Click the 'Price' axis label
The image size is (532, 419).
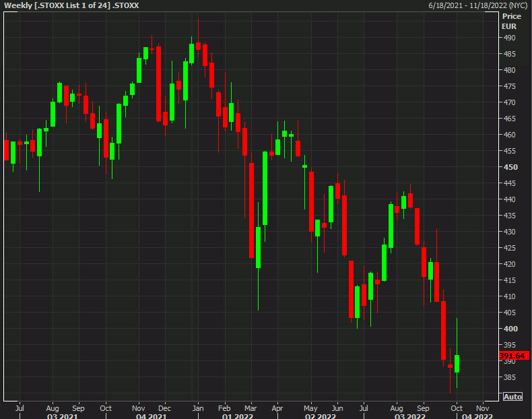click(x=511, y=16)
